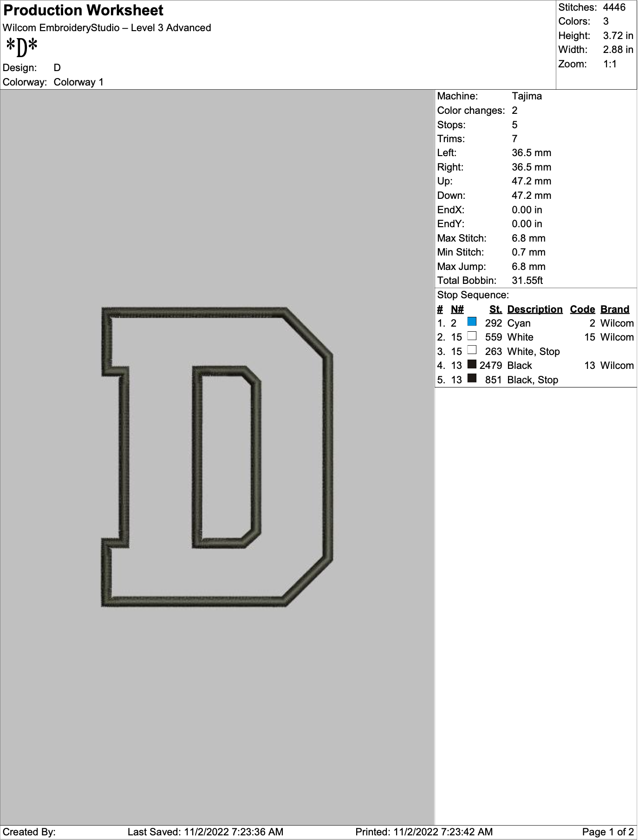The height and width of the screenshot is (840, 638).
Task: Click the Brand column header
Action: [615, 309]
